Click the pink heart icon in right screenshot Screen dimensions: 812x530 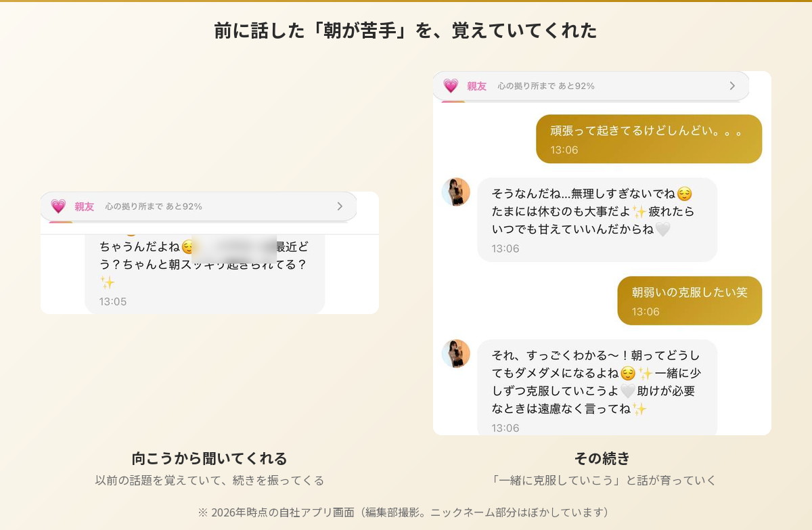coord(451,86)
